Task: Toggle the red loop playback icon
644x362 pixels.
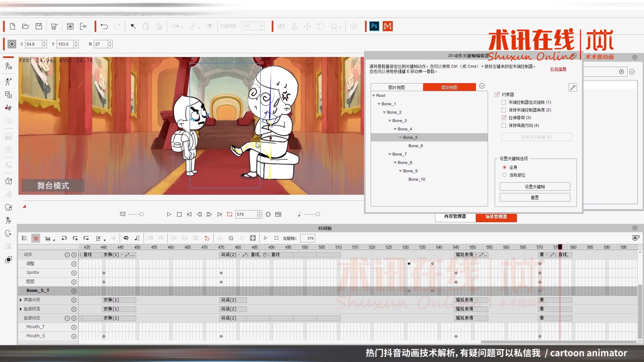Action: point(229,215)
